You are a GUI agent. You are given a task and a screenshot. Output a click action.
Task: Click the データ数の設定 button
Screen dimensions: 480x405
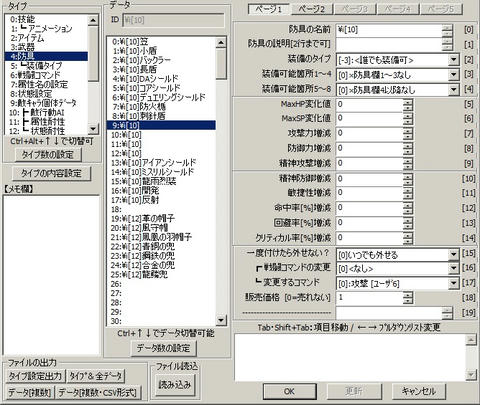click(x=163, y=348)
